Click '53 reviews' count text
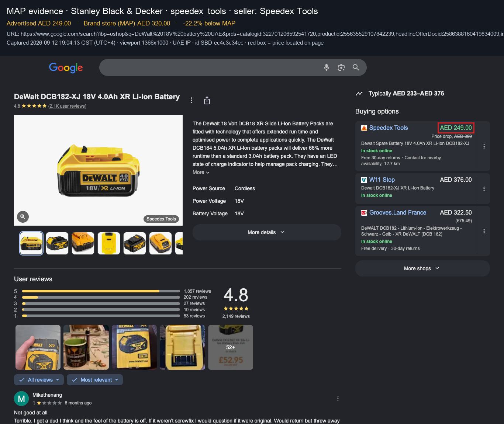The image size is (504, 424). (x=194, y=316)
